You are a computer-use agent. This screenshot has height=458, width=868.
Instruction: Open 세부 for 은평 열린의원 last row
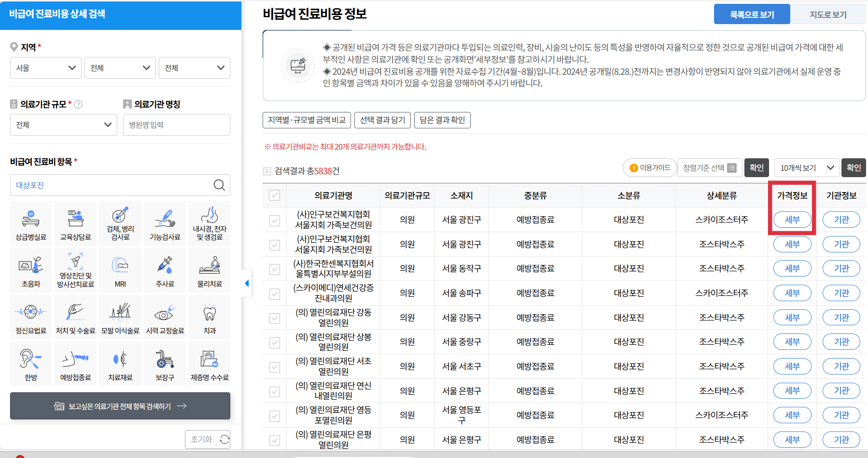[x=792, y=440]
